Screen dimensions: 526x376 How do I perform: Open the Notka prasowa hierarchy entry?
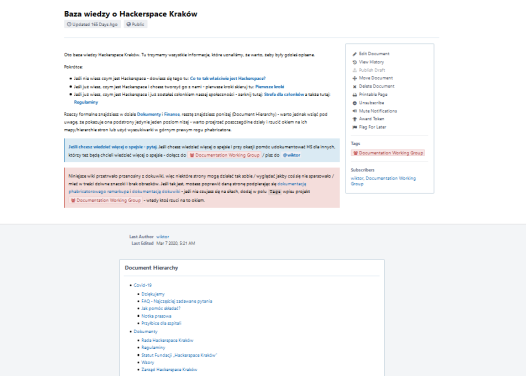pyautogui.click(x=156, y=316)
